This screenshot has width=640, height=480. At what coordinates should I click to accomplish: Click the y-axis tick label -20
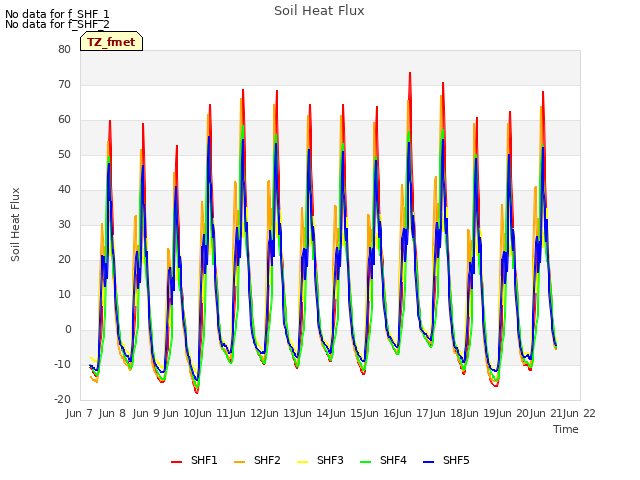tap(62, 400)
